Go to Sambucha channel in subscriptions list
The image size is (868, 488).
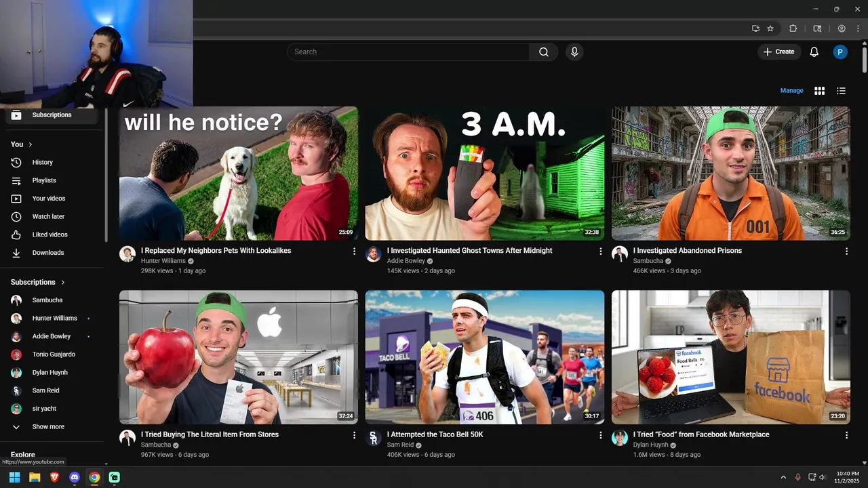pos(52,300)
